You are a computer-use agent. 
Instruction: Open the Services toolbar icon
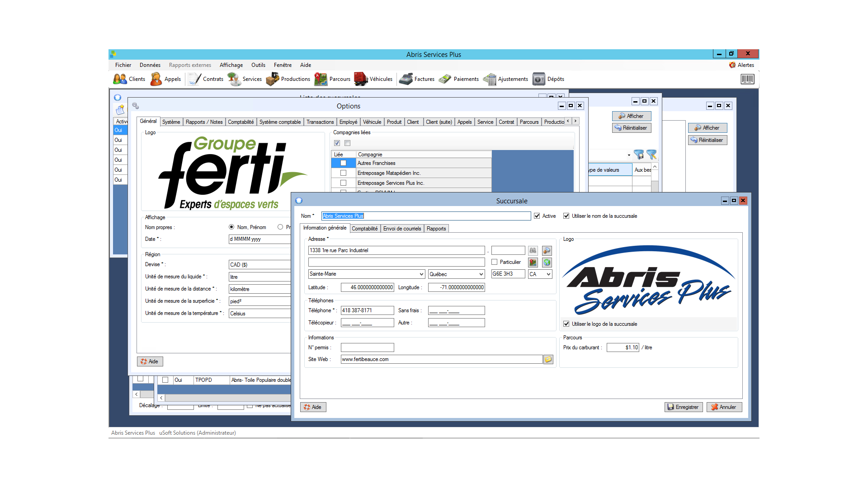point(245,79)
